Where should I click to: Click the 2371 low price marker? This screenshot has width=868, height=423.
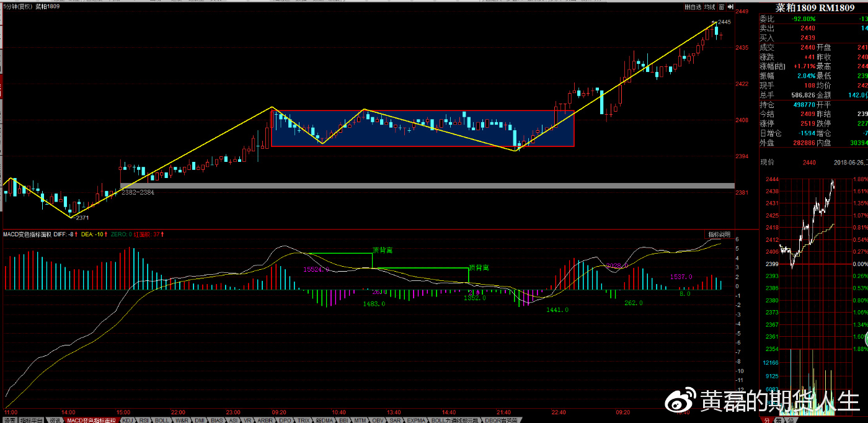pos(82,218)
